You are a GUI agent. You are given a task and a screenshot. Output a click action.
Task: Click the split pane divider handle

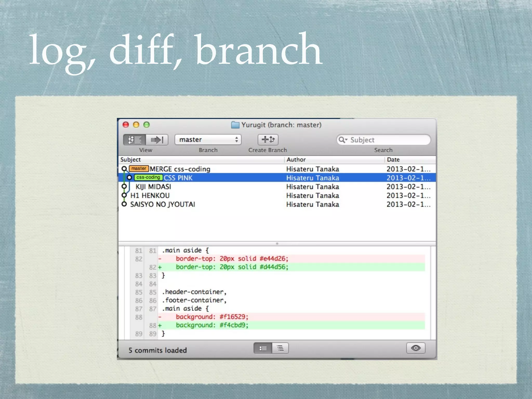277,244
